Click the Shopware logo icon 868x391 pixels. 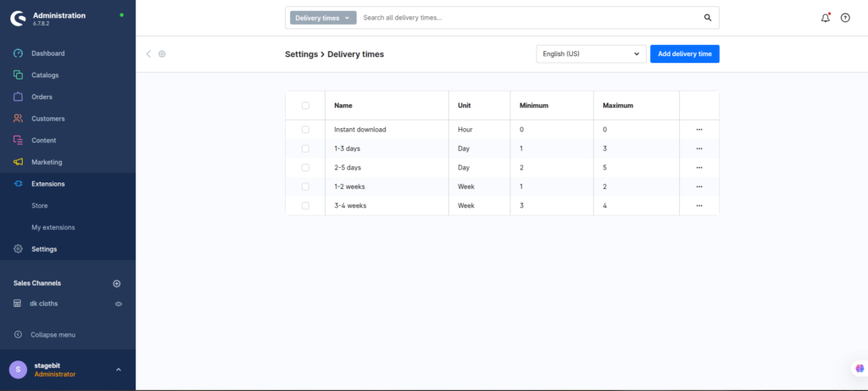click(x=19, y=19)
